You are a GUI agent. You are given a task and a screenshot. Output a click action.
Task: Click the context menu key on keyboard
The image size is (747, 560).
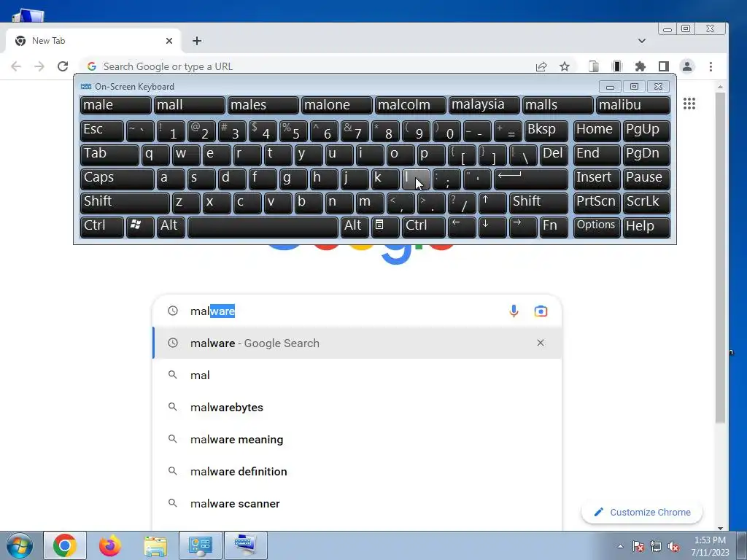(385, 227)
